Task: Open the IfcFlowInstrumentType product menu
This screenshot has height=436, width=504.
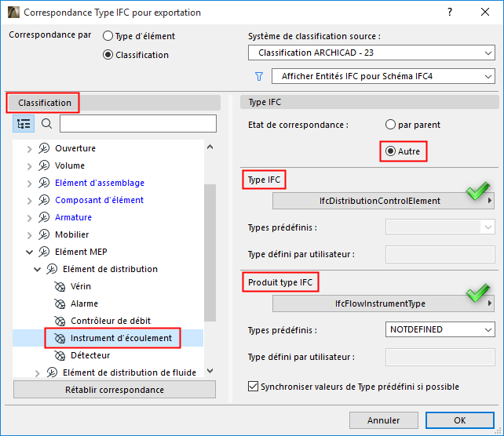Action: click(382, 303)
